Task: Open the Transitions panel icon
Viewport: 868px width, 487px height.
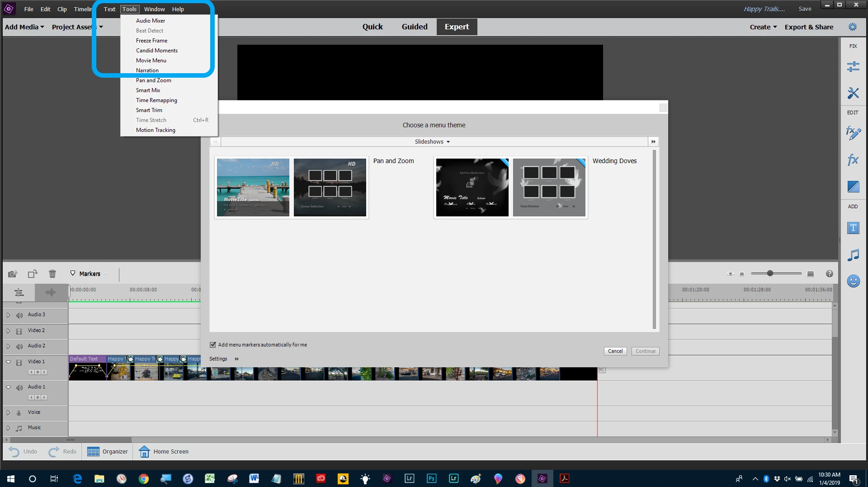Action: [853, 187]
